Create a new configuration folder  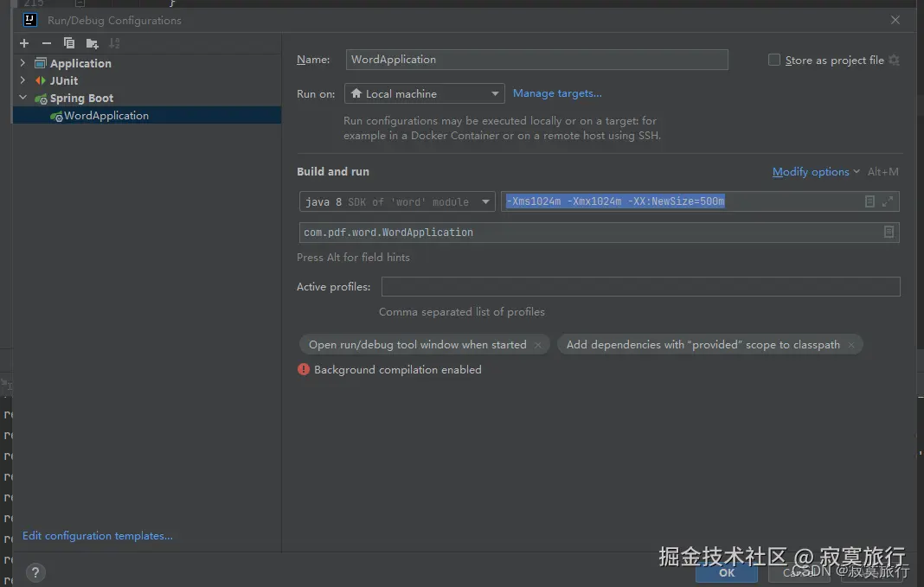point(92,43)
